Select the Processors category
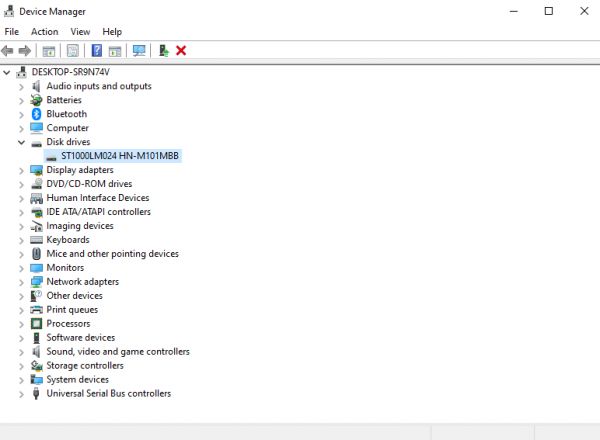Screen dimensions: 600x440 tap(67, 324)
